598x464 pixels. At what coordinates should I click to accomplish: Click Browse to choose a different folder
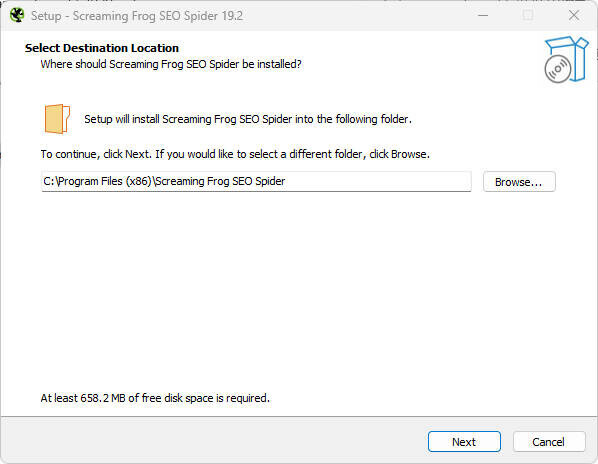519,182
